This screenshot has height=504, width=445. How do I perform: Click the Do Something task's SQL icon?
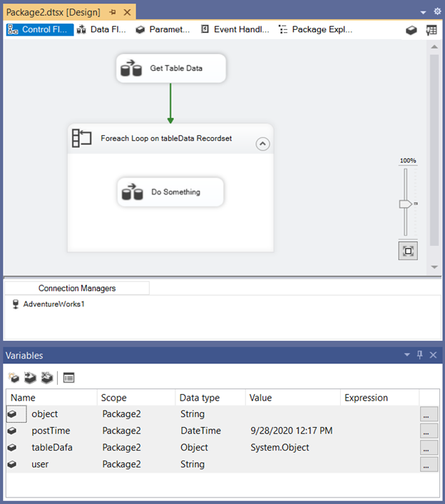[132, 192]
